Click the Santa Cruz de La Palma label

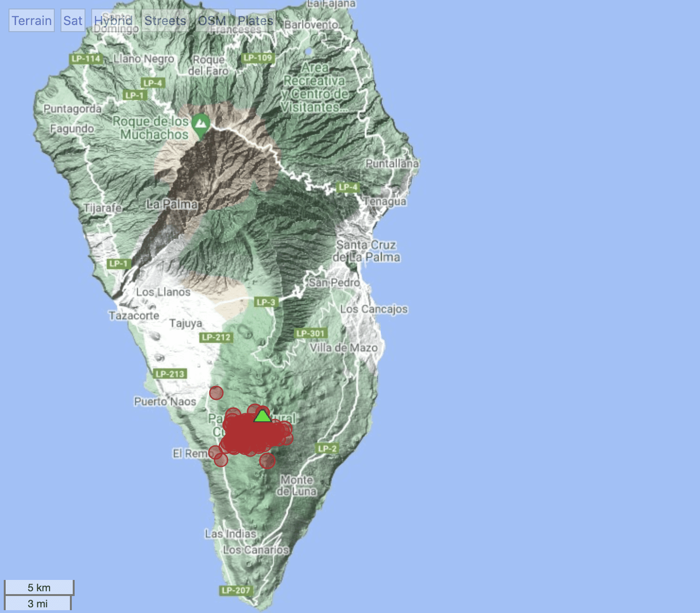[367, 251]
